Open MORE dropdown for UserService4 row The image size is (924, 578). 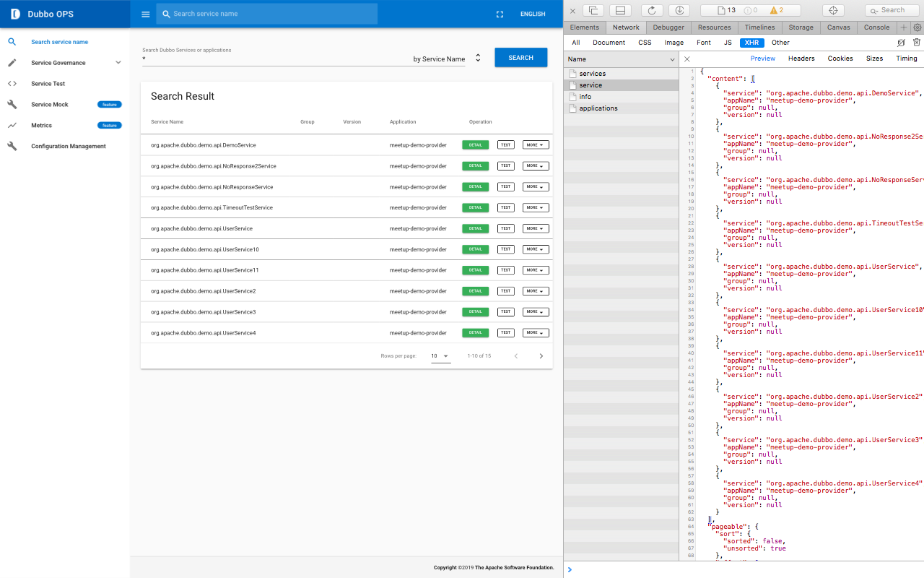click(536, 333)
